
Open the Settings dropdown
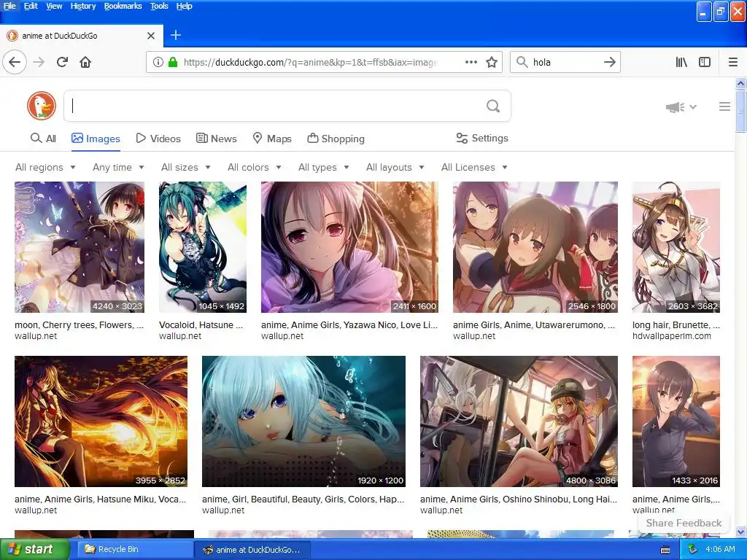click(x=482, y=138)
